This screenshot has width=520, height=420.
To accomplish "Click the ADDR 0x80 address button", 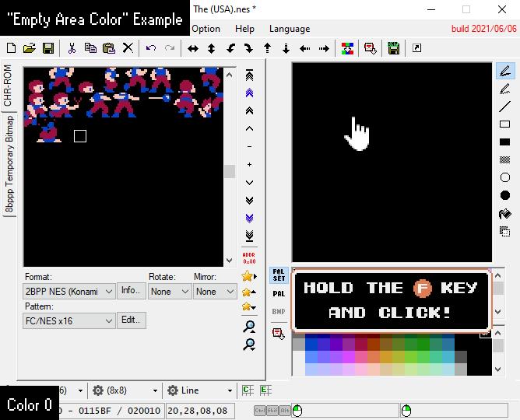I will pos(249,258).
